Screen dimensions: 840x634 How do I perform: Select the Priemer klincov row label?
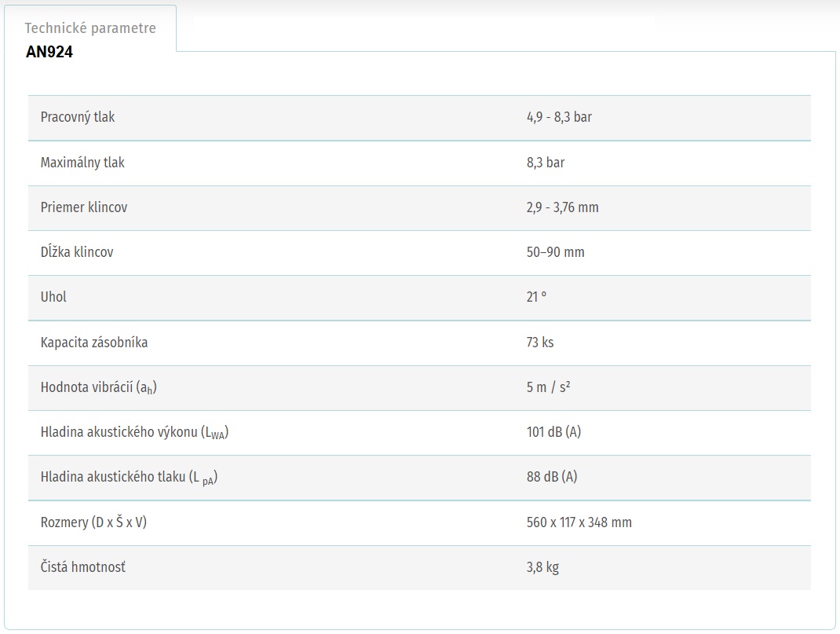pos(84,207)
